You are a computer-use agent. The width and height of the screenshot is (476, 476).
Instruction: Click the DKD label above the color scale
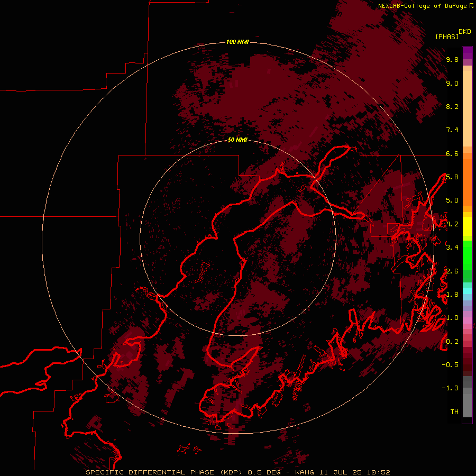[464, 32]
